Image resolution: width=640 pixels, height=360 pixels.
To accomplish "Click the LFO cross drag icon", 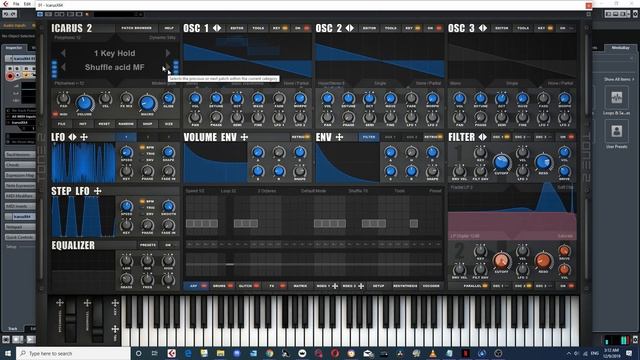I will coord(84,137).
